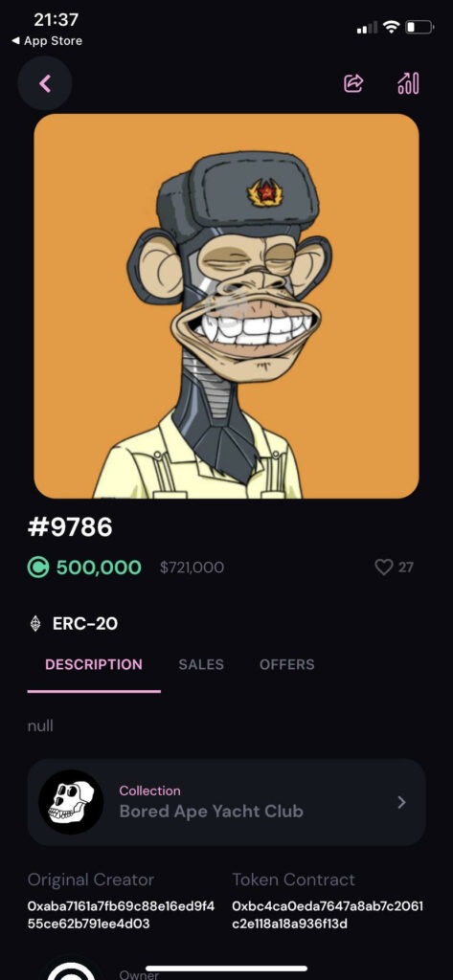Select the DESCRIPTION tab
The width and height of the screenshot is (453, 980).
94,664
